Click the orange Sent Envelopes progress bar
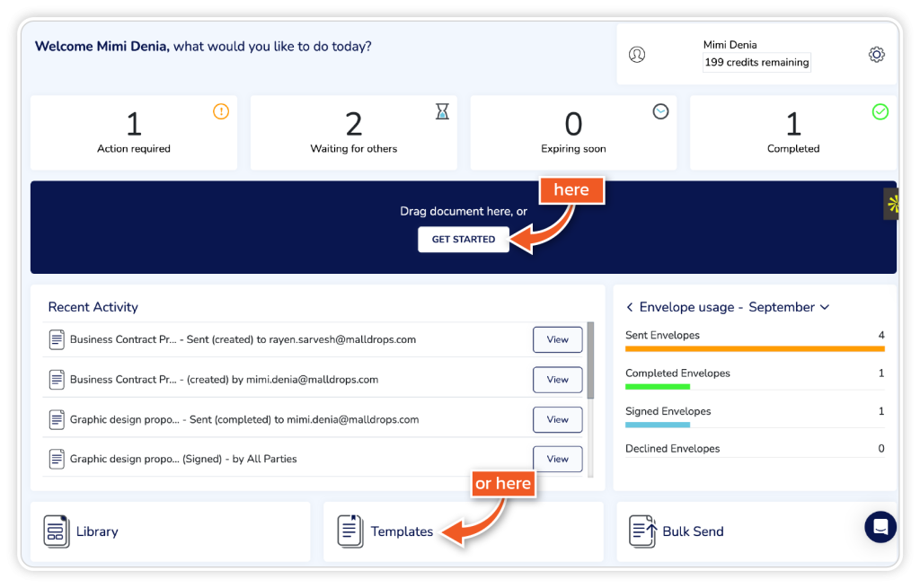 point(755,348)
